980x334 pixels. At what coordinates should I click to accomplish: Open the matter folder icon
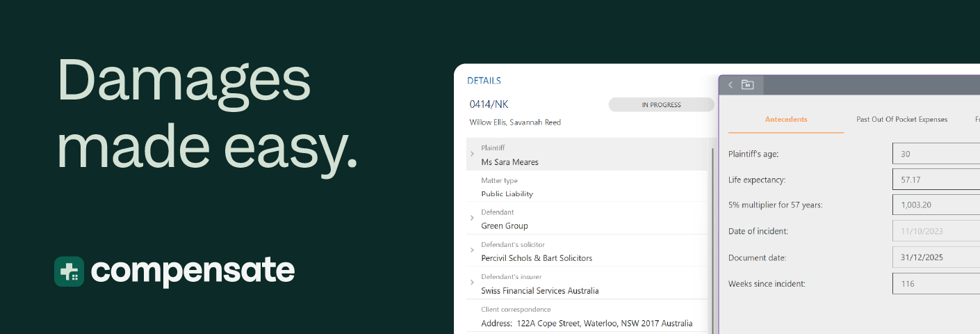click(x=748, y=85)
